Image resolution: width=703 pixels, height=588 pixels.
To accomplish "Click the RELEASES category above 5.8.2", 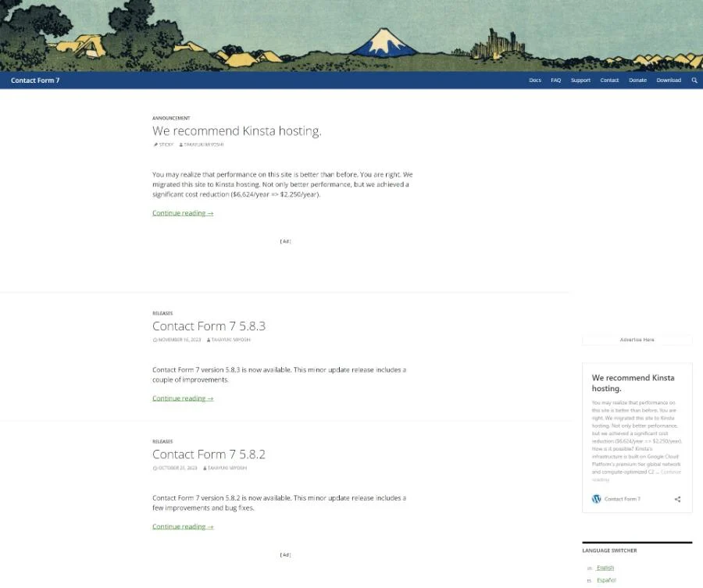I will [x=162, y=441].
